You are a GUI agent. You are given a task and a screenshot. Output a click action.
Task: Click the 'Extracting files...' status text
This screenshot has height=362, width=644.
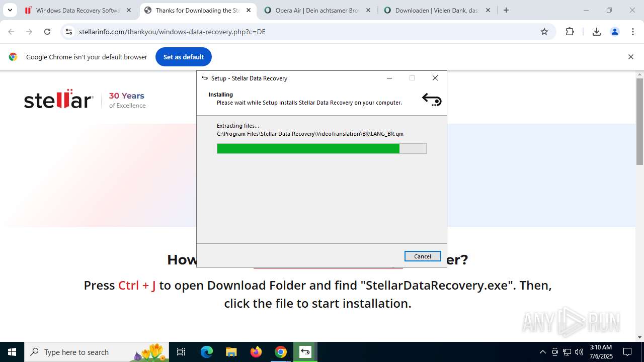(x=238, y=126)
